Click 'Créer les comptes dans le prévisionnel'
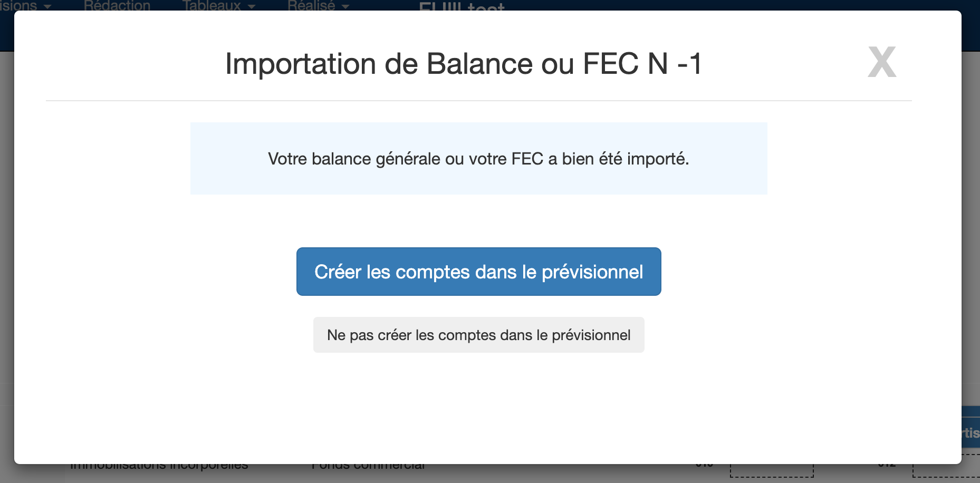Screen dimensions: 980x483 [478, 272]
